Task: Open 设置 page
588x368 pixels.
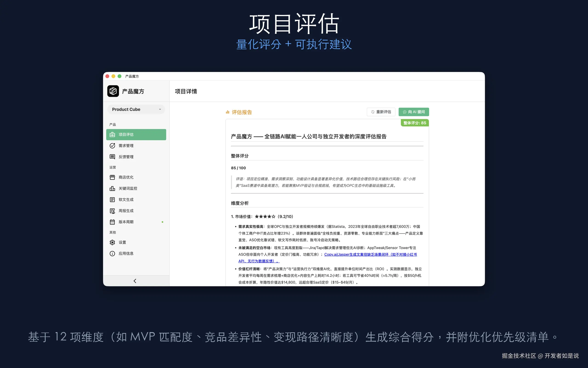Action: point(136,242)
